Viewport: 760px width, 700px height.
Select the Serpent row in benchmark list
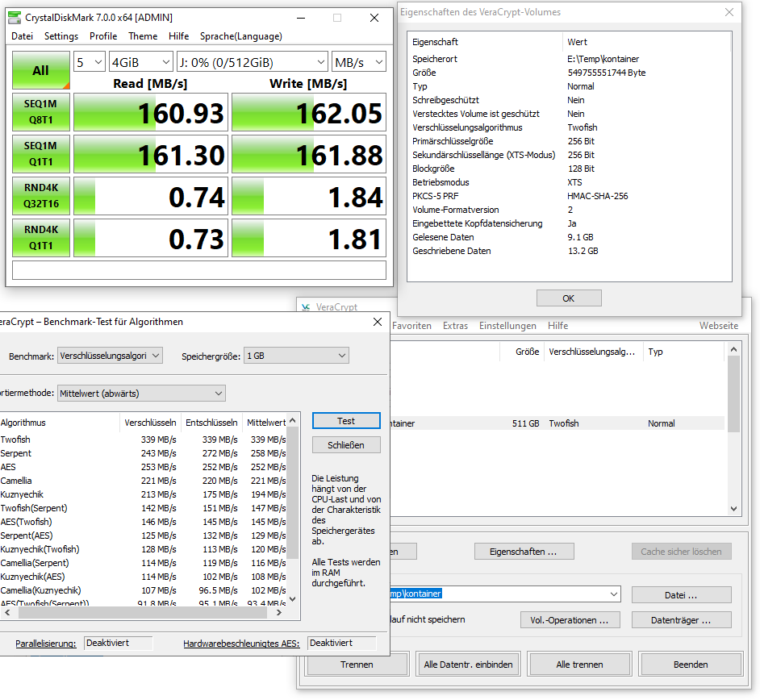tap(144, 453)
